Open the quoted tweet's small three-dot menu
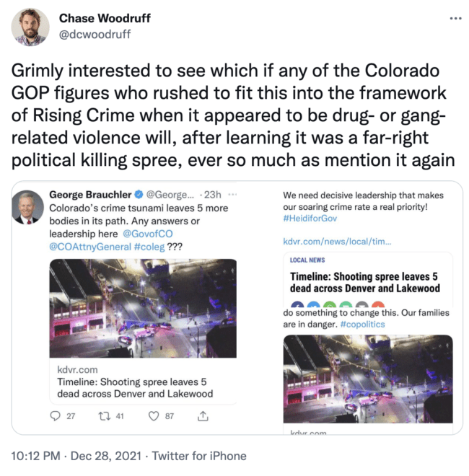 (x=232, y=194)
